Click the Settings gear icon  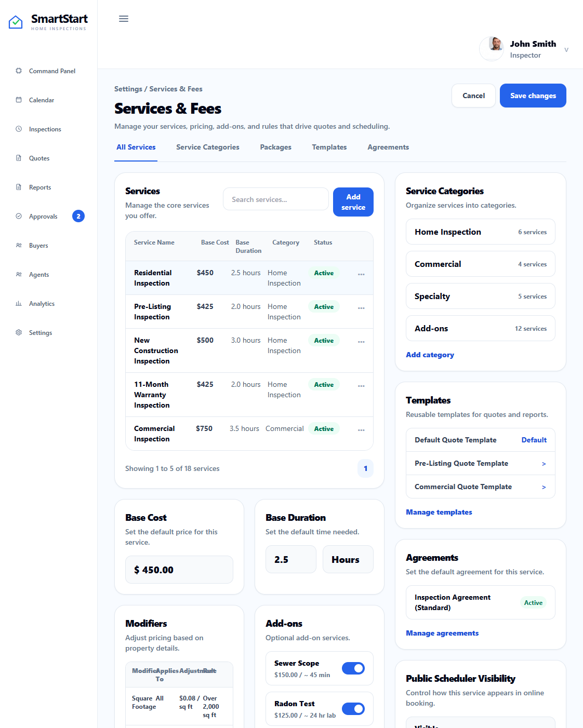coord(19,332)
